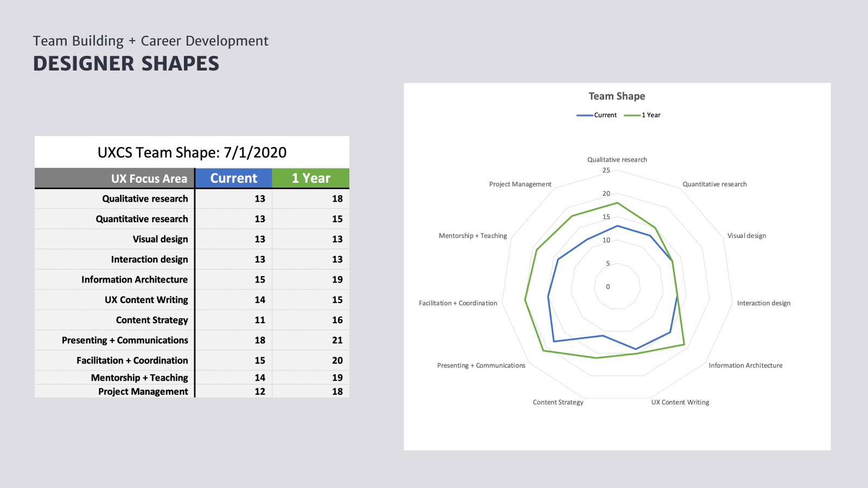The width and height of the screenshot is (868, 488).
Task: Click the blue Current legend line marker
Action: (585, 115)
